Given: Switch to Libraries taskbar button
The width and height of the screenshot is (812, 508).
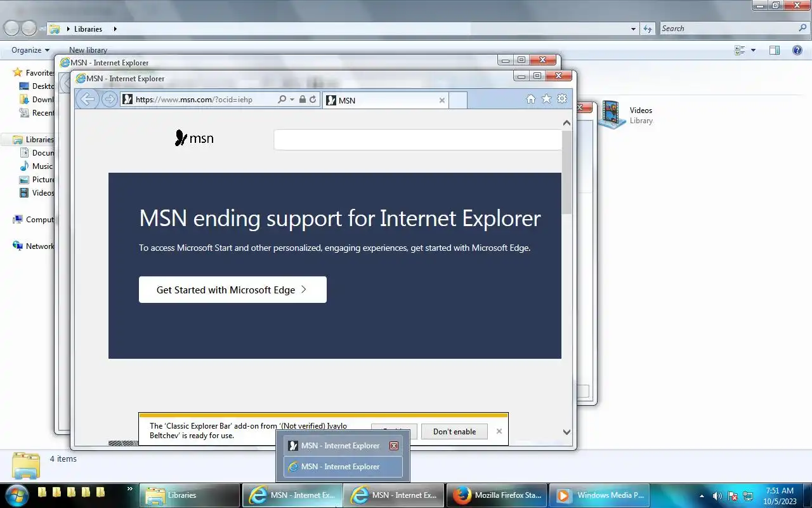Looking at the screenshot, I should click(190, 495).
